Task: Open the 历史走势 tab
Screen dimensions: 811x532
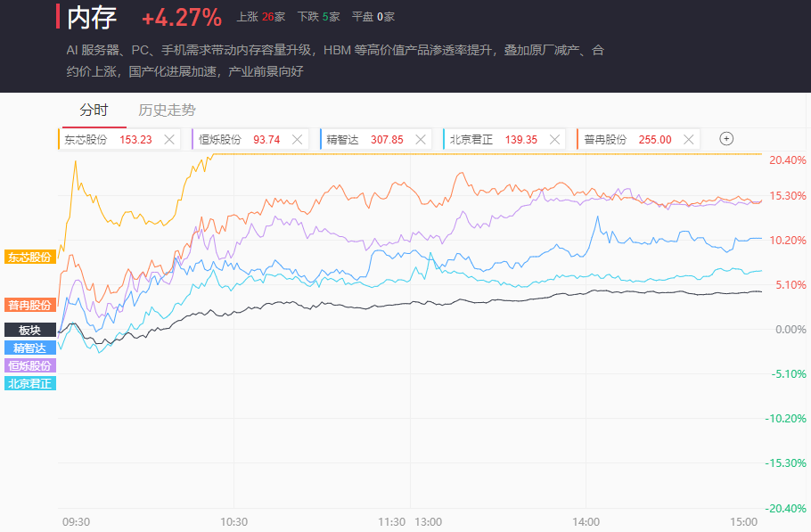Action: click(x=167, y=110)
